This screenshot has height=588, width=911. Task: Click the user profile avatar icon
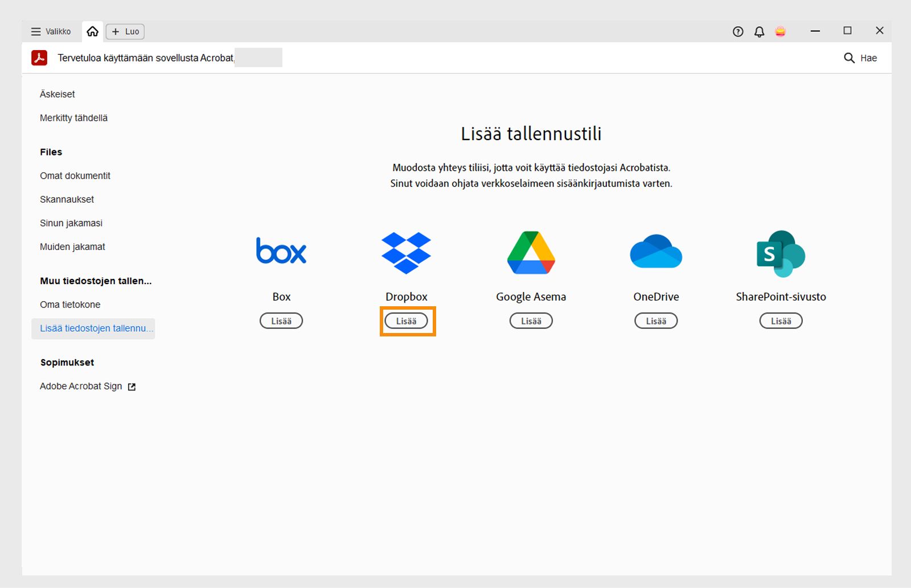click(x=780, y=32)
